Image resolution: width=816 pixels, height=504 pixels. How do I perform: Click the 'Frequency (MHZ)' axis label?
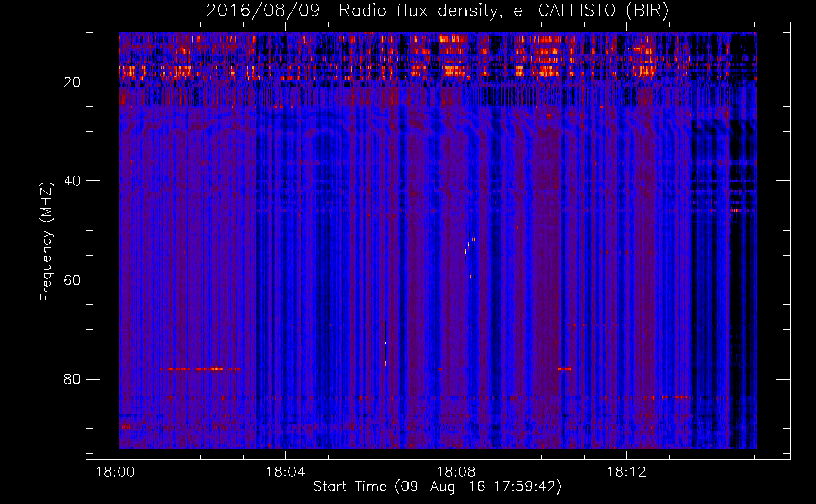[x=46, y=242]
